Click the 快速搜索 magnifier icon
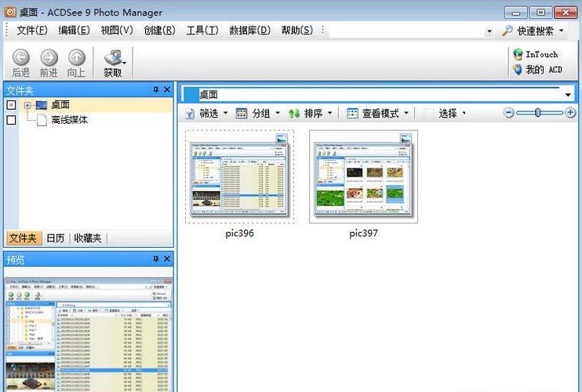Screen dimensions: 582x392 pyautogui.click(x=507, y=31)
